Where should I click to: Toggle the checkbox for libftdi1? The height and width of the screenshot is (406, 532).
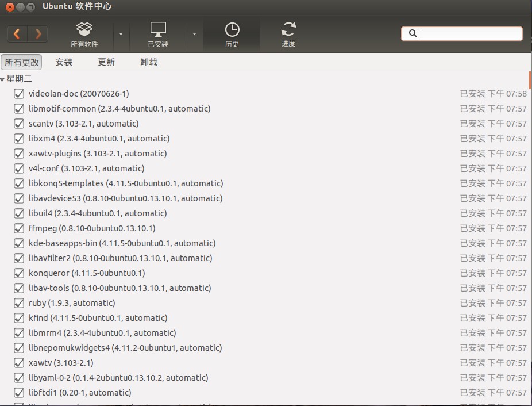(x=19, y=393)
